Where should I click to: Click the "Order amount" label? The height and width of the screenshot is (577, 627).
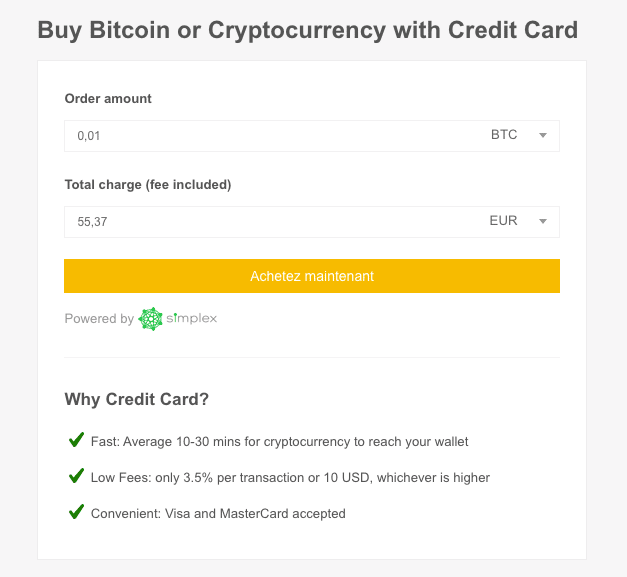[x=108, y=99]
